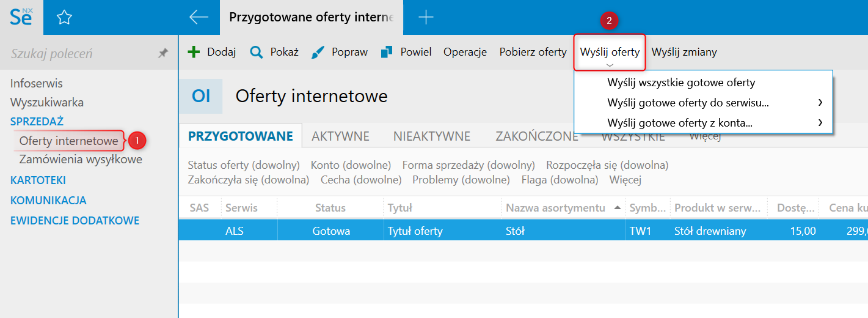The height and width of the screenshot is (318, 868).
Task: Open the Status oferty filter
Action: [244, 165]
